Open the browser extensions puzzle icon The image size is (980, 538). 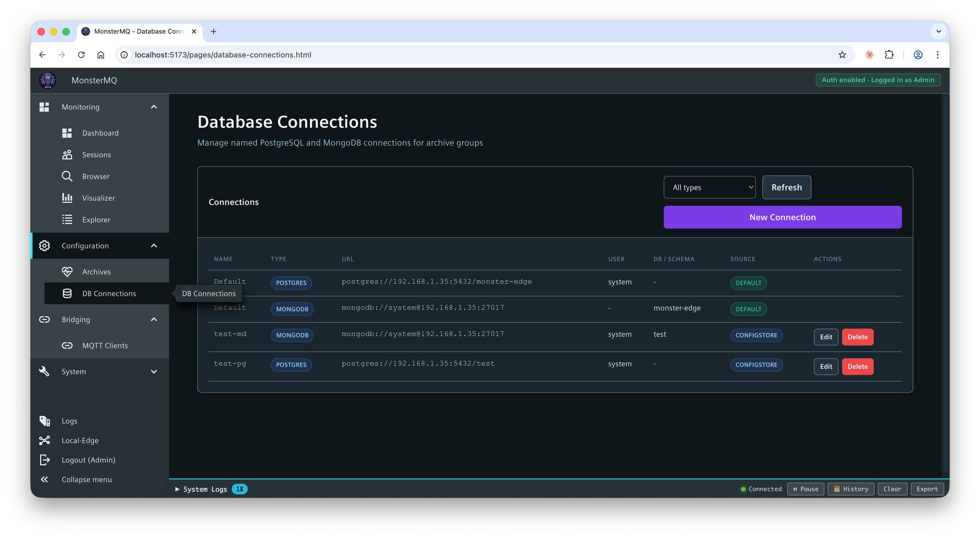click(889, 55)
